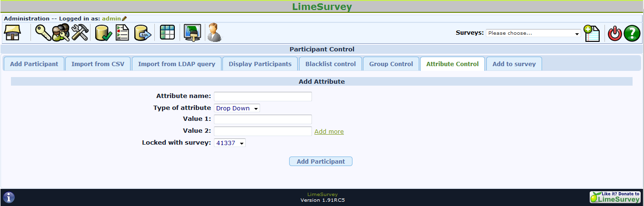The height and width of the screenshot is (206, 644).
Task: Click the 'Add more' link
Action: tap(329, 132)
